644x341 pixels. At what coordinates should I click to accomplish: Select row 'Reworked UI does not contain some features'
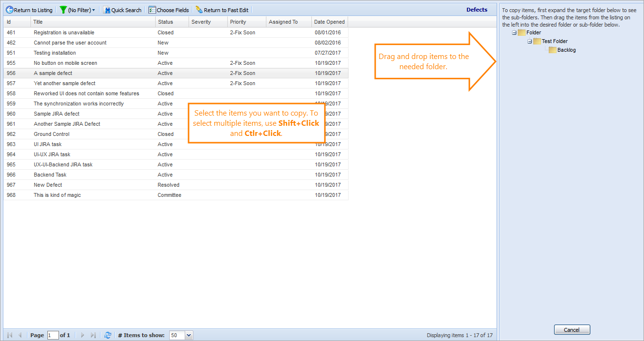pyautogui.click(x=176, y=93)
